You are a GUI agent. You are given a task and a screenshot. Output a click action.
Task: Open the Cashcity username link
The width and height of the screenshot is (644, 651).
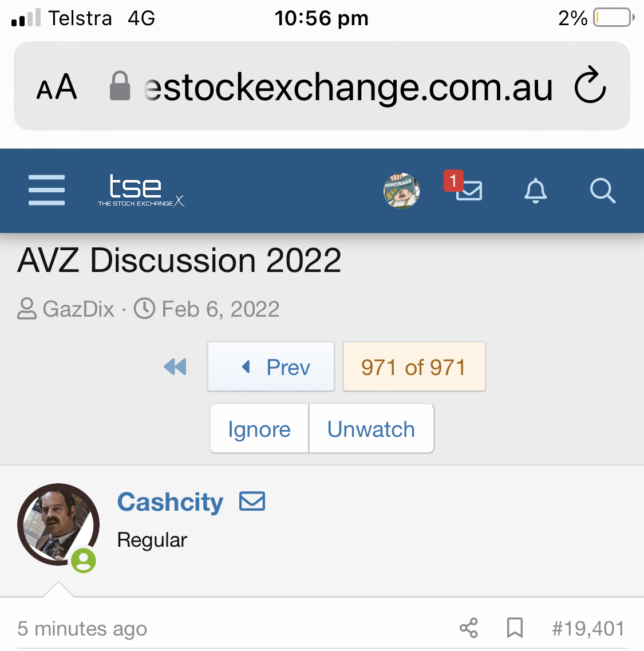[x=170, y=502]
